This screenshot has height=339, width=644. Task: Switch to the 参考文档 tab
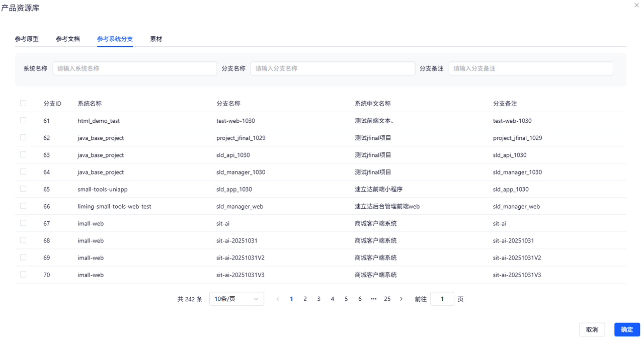[68, 39]
